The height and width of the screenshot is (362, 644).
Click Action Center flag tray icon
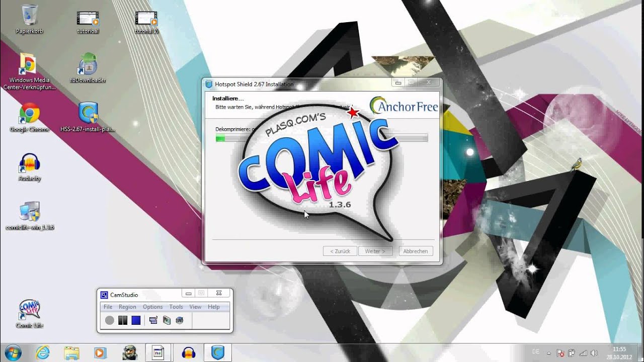(x=561, y=353)
